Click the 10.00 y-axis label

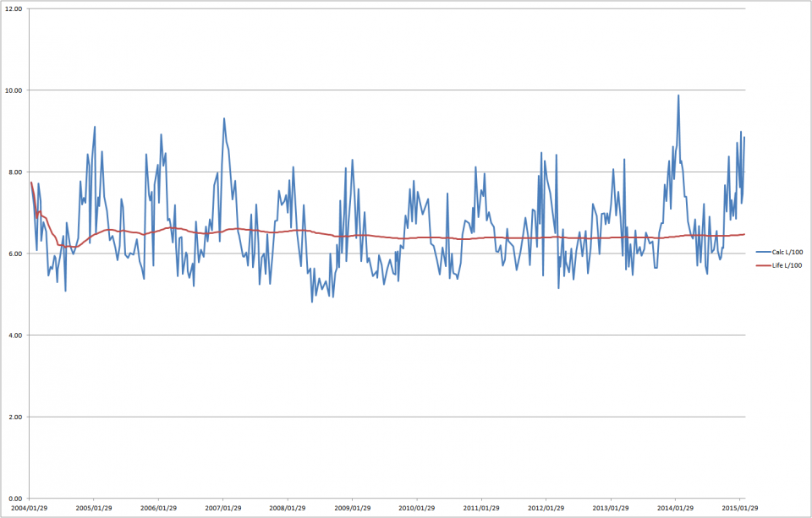[14, 90]
